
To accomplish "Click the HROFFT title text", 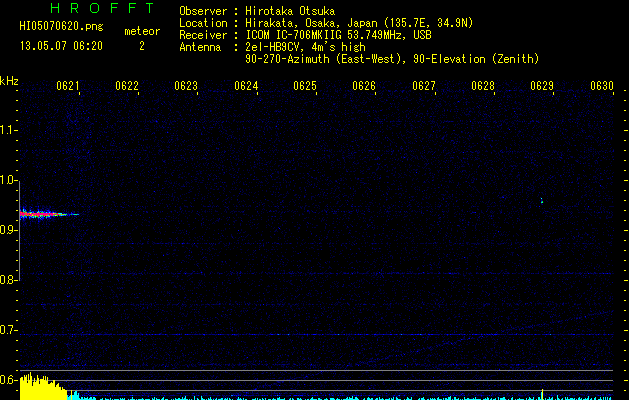I will [103, 8].
